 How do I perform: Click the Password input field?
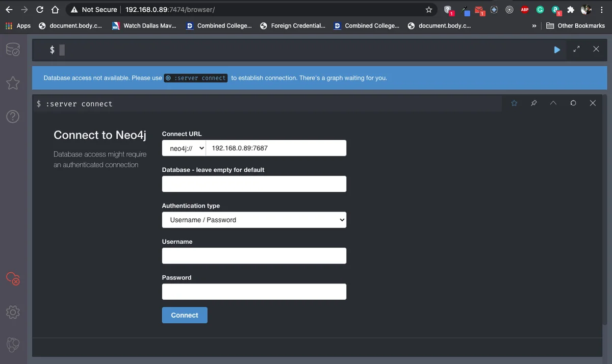pyautogui.click(x=254, y=292)
